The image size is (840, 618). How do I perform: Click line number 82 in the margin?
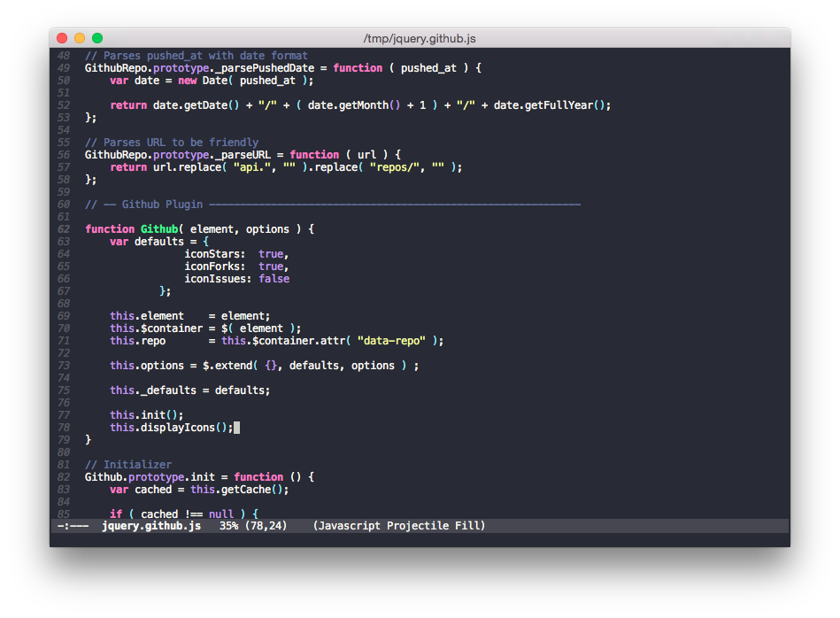pos(64,476)
